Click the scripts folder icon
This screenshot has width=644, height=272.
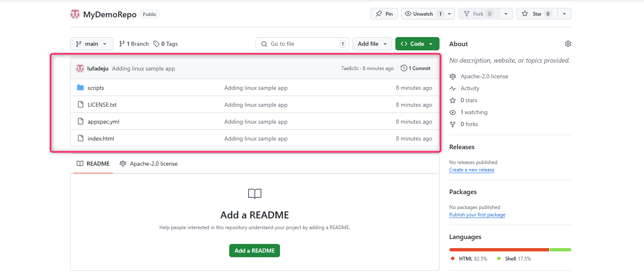[x=80, y=88]
